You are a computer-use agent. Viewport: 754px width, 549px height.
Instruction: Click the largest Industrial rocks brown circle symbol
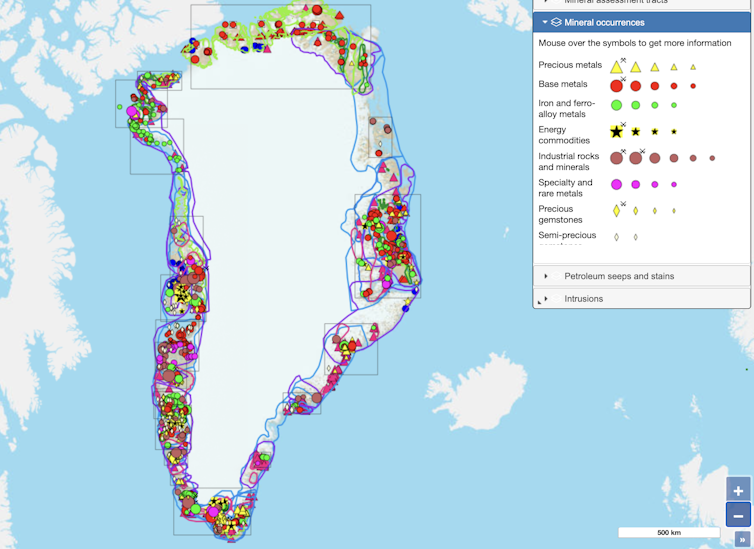point(617,158)
